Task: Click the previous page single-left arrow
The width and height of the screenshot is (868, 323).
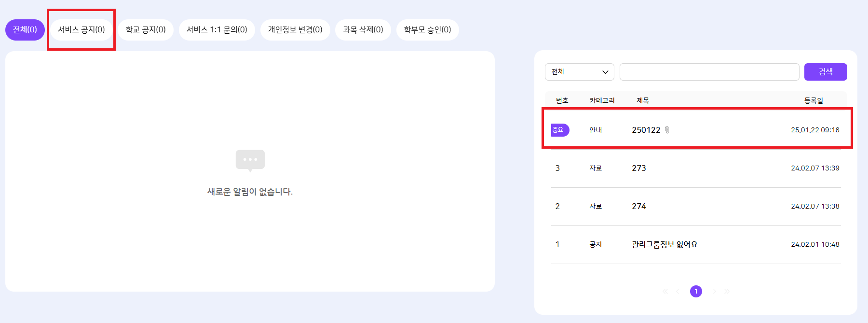Action: click(x=678, y=291)
